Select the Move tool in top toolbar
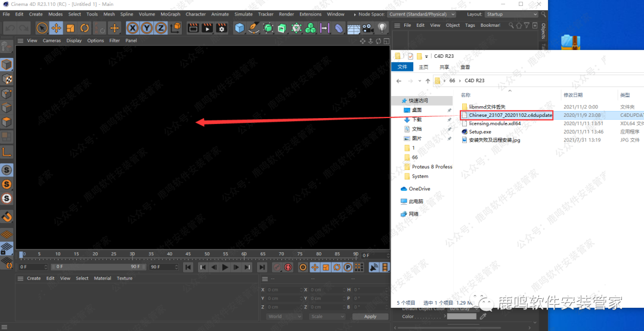This screenshot has width=644, height=331. coord(56,28)
